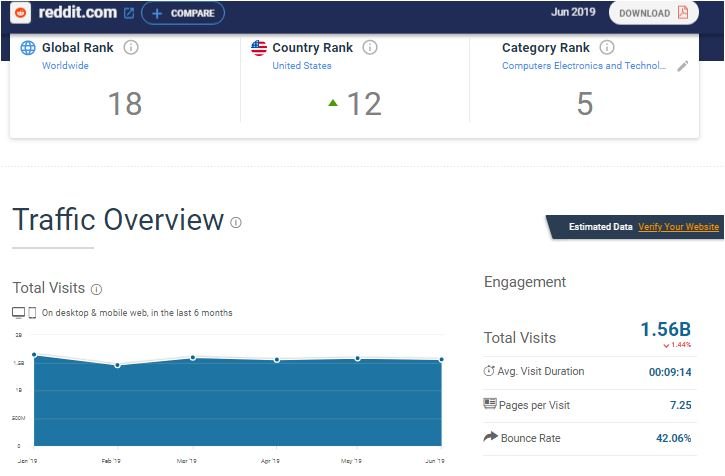The image size is (725, 476).
Task: Click the reddit.com site title
Action: click(x=78, y=12)
